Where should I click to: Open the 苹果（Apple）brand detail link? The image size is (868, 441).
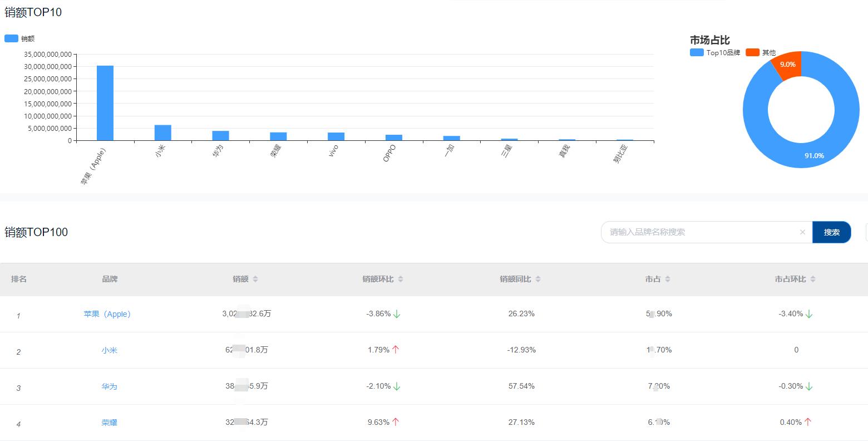pyautogui.click(x=107, y=313)
